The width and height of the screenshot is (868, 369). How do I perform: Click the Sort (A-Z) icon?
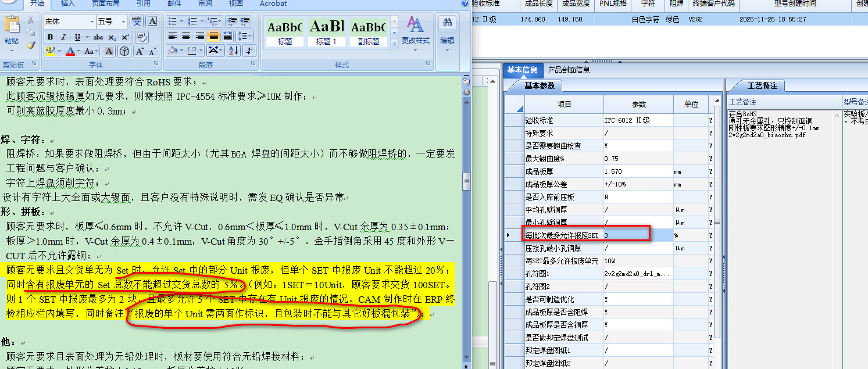click(234, 51)
